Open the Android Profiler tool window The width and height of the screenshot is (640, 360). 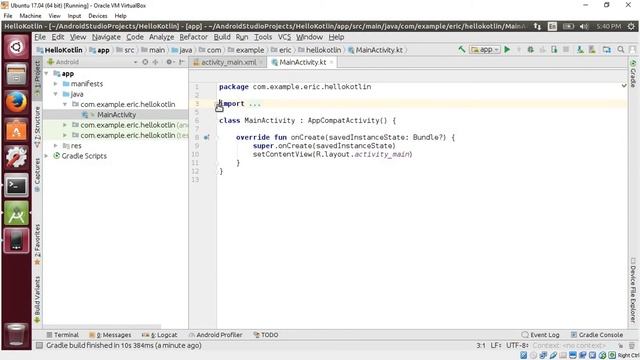(x=216, y=335)
